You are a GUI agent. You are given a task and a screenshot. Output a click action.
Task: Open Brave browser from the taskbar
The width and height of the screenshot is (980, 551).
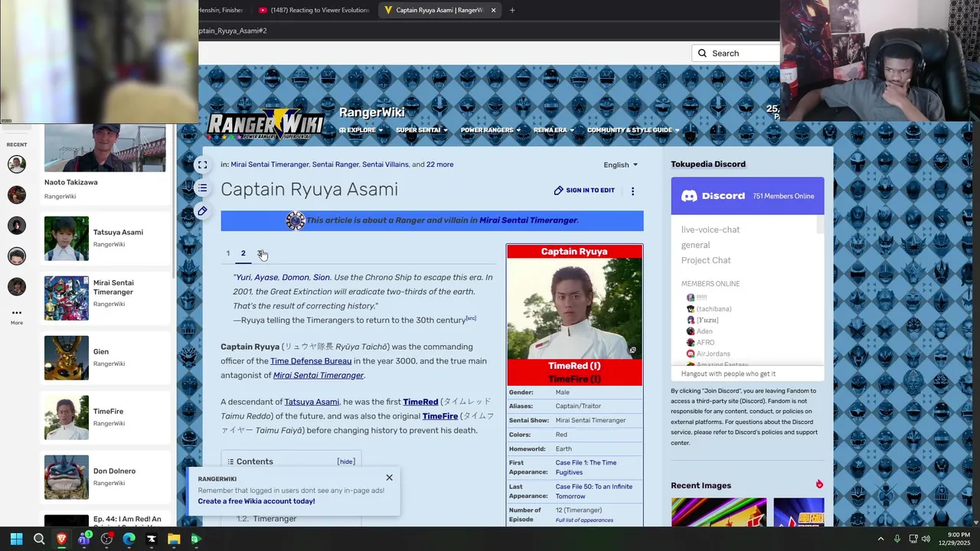pos(61,539)
